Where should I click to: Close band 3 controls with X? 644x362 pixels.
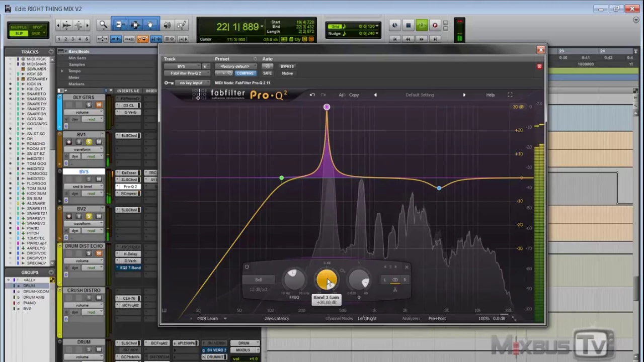[x=407, y=267]
